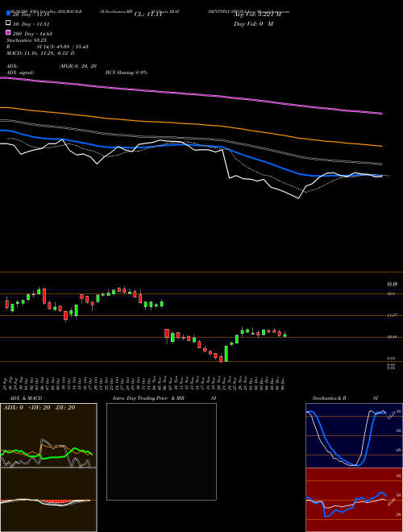Click the MACD: 11.16, 11.28, -0.12 D reading
The width and height of the screenshot is (403, 532).
pos(41,53)
